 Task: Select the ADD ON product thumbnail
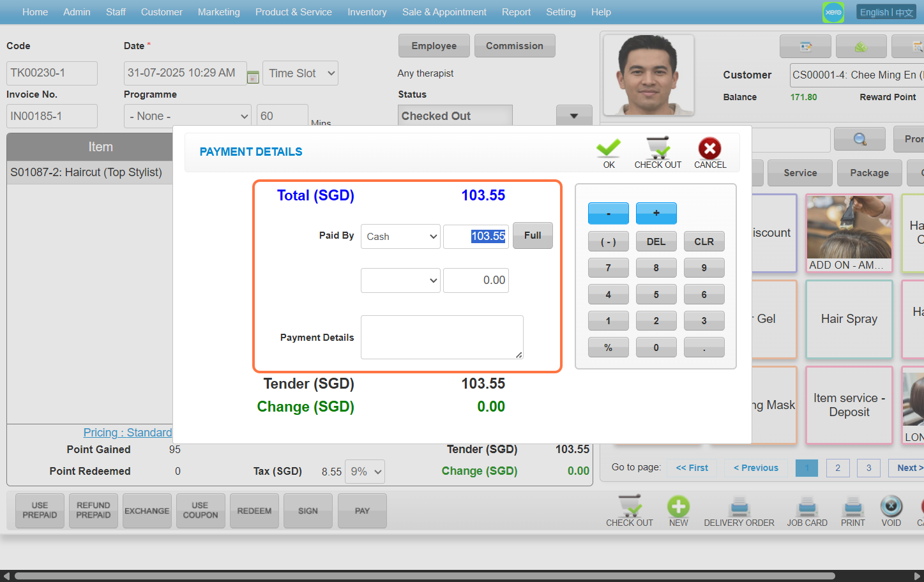tap(849, 233)
